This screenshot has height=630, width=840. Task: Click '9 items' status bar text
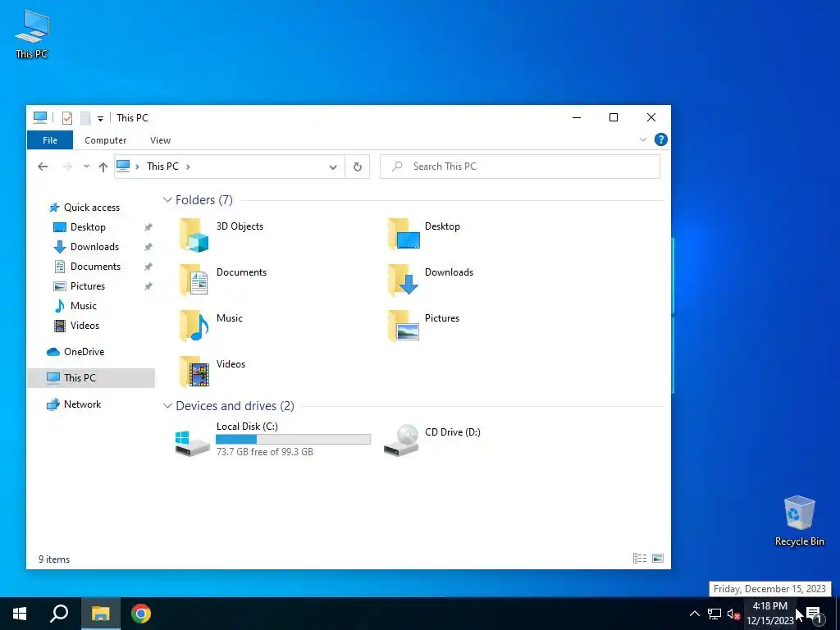pos(54,559)
